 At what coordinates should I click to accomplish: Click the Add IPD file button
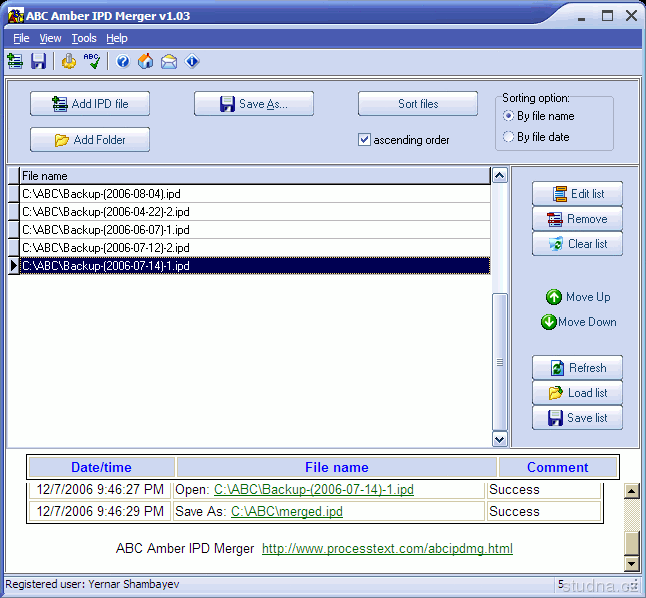pos(90,104)
